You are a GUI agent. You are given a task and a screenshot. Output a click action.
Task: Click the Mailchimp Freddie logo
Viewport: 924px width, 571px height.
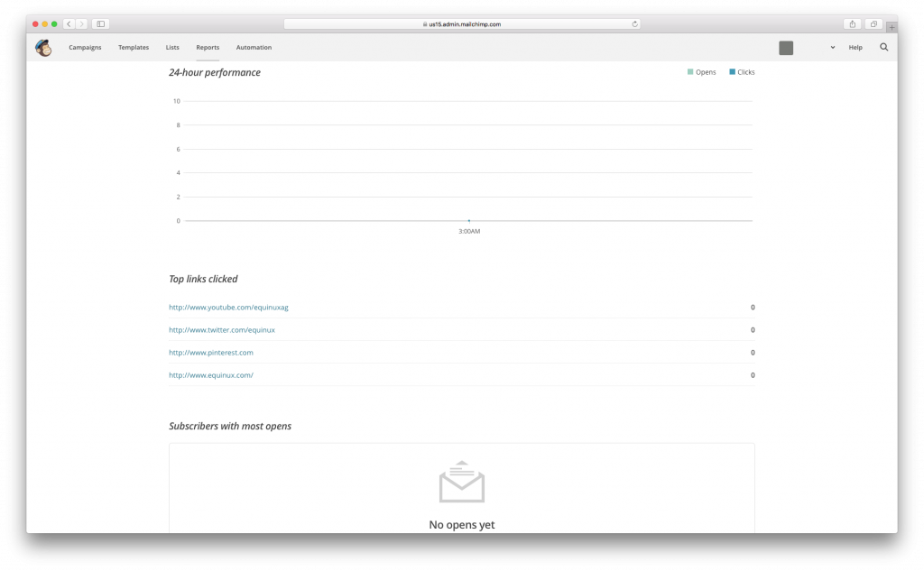coord(43,48)
